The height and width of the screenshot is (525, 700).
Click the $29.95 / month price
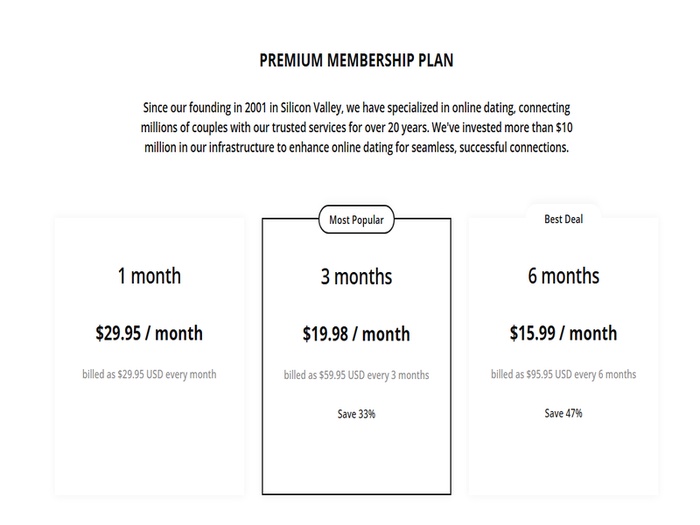pos(149,333)
